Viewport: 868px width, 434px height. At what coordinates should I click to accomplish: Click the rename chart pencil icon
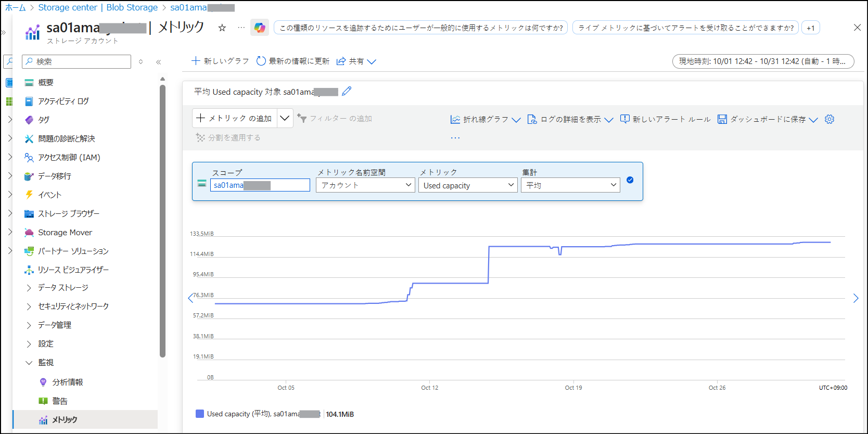[347, 92]
